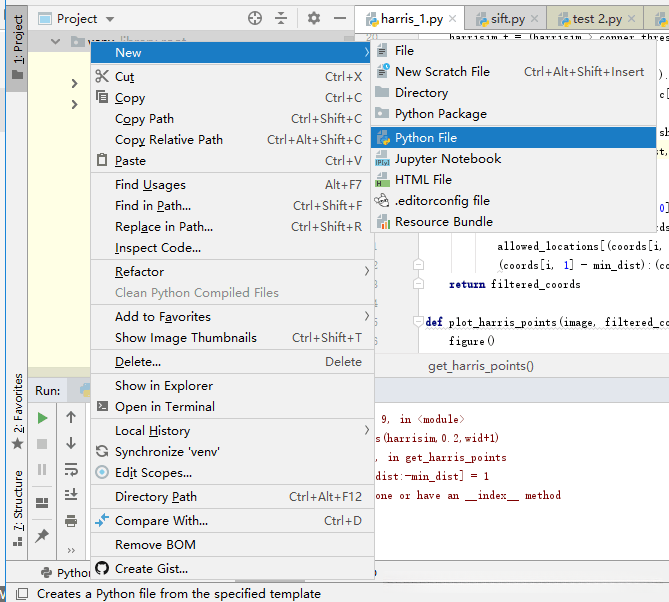This screenshot has height=602, width=669.
Task: Click the print icon in Run panel
Action: click(x=71, y=520)
